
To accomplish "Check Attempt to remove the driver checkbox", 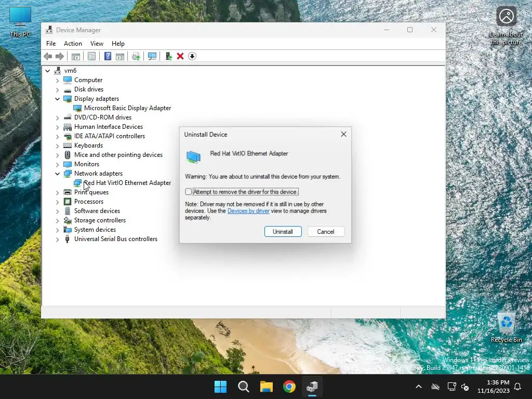I will pos(188,192).
